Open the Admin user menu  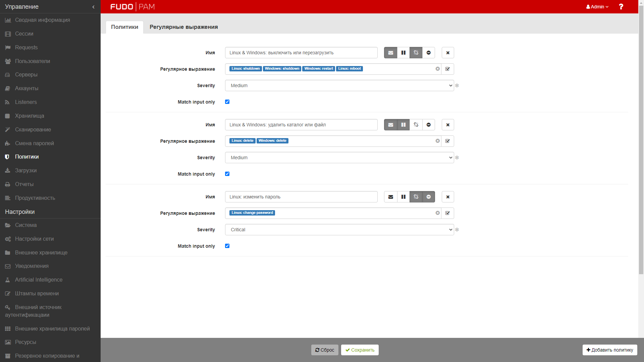click(597, 7)
